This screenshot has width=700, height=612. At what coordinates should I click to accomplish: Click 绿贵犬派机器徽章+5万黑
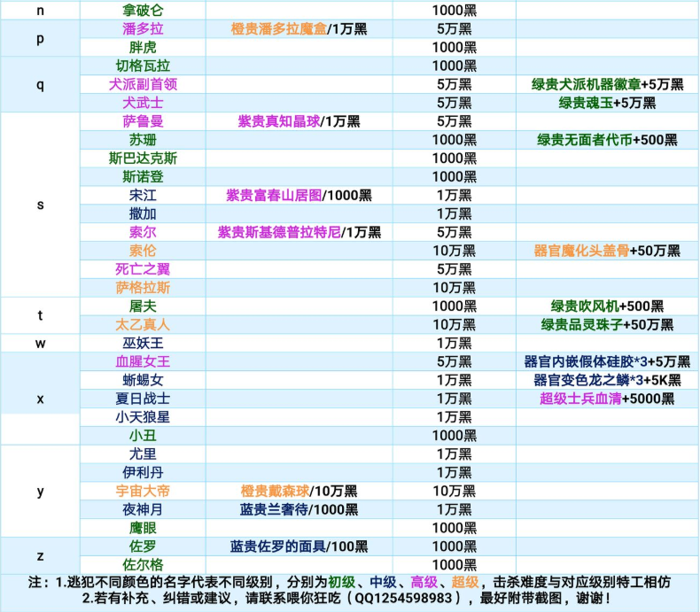point(607,84)
